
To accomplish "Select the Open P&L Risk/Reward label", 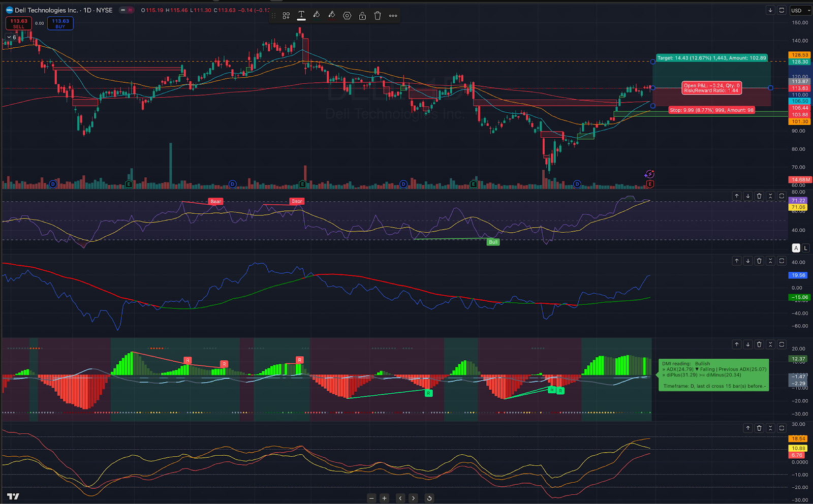I will coord(711,88).
